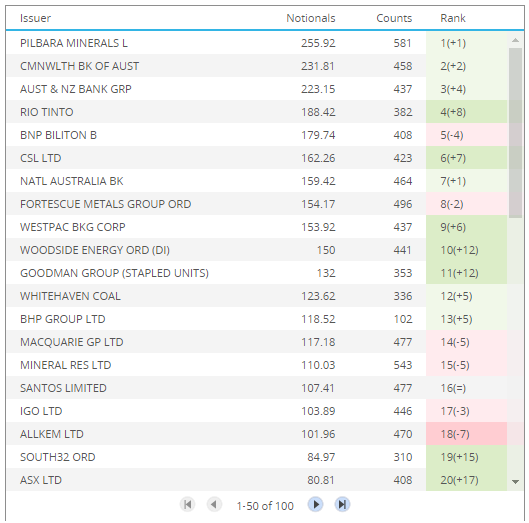
Task: Click the rank cell 11(+12)
Action: [467, 273]
